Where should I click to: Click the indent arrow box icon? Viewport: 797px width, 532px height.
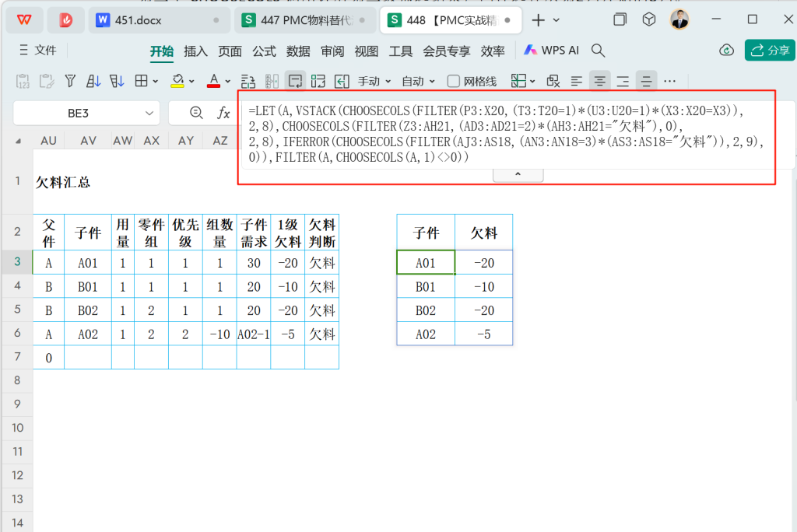pos(342,82)
